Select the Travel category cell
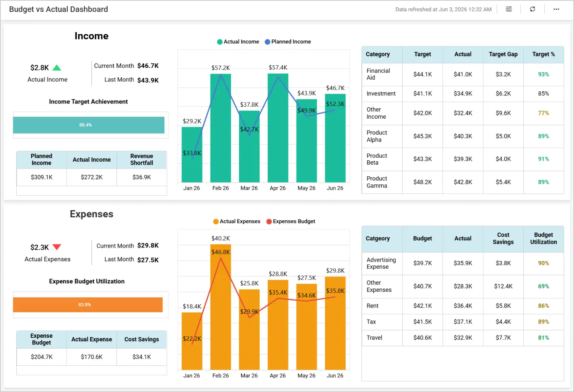This screenshot has width=574, height=392. pos(382,337)
